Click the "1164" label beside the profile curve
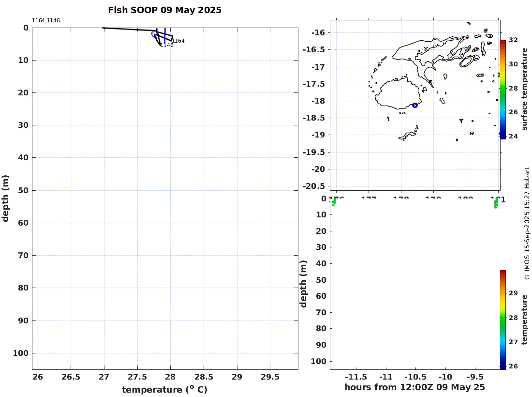Viewport: 532px width, 397px height. [x=178, y=41]
